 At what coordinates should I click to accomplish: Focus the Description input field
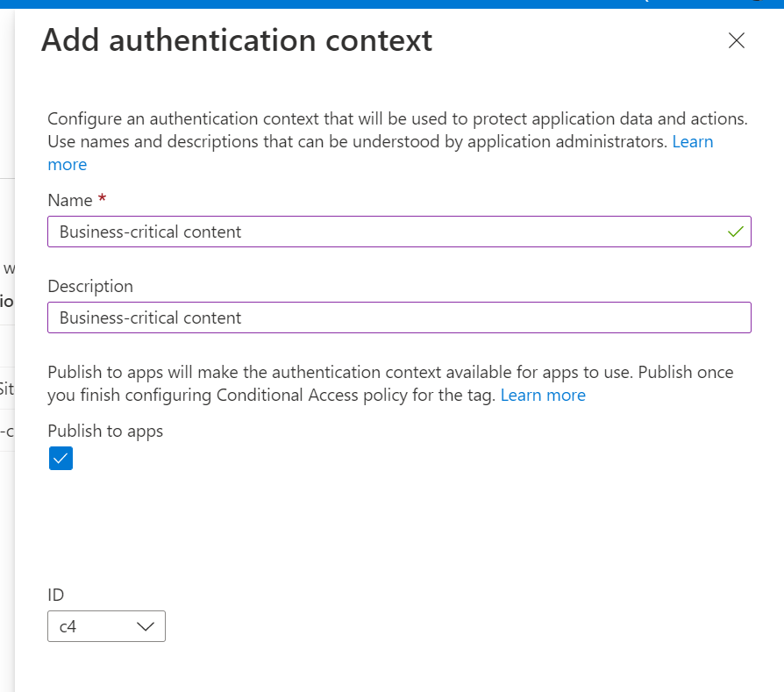coord(399,317)
